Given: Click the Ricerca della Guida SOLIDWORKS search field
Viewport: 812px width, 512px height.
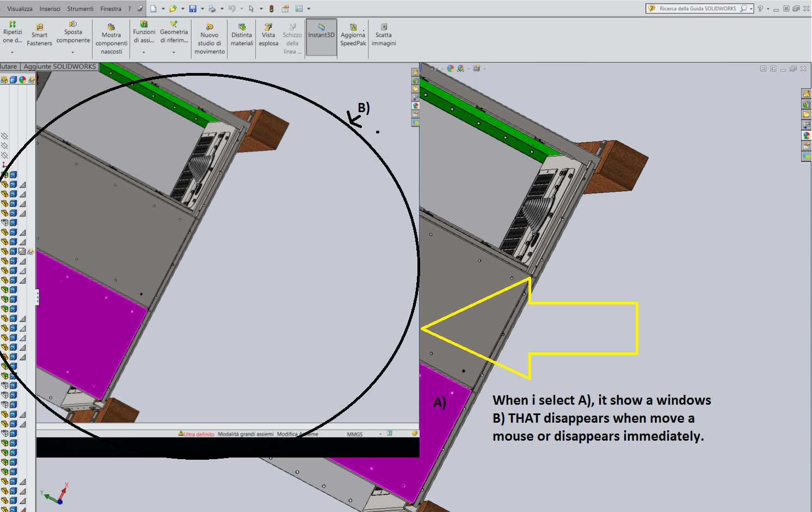Looking at the screenshot, I should tap(697, 9).
